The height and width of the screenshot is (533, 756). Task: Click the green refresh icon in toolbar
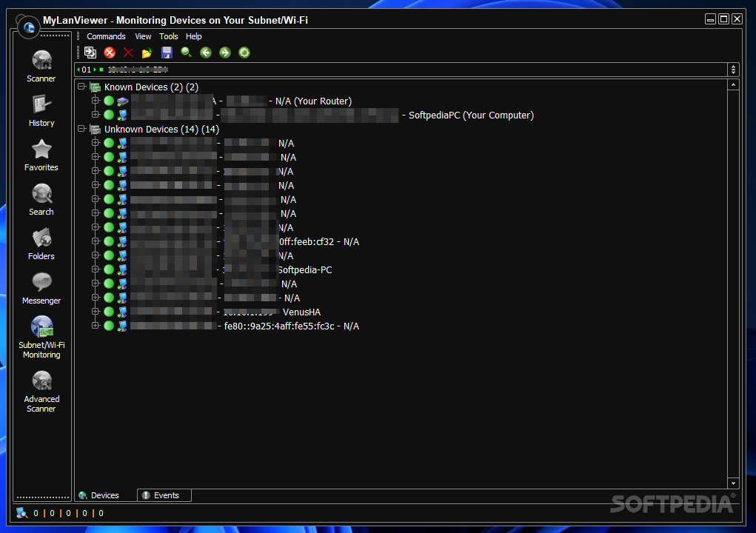(244, 53)
